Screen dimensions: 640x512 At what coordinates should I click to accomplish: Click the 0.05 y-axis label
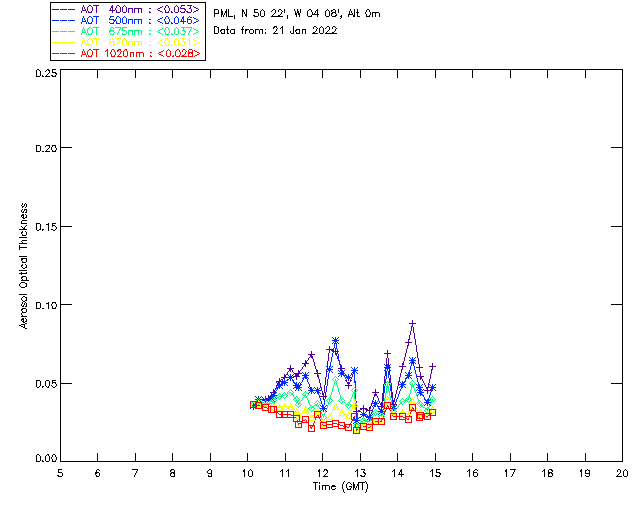click(x=46, y=384)
